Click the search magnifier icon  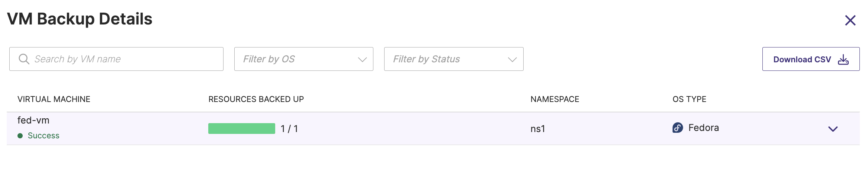coord(24,59)
